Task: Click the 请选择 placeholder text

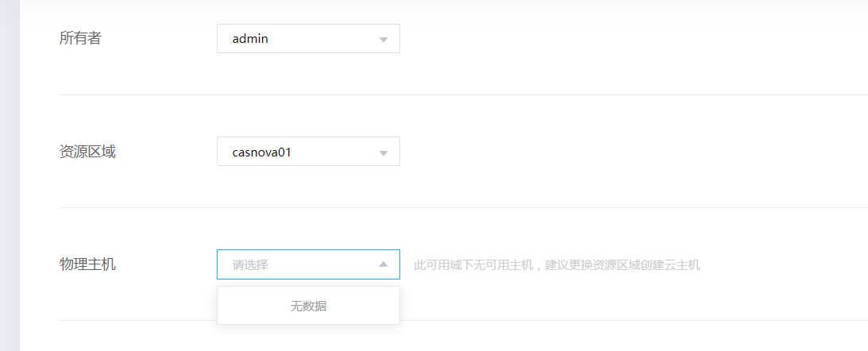Action: click(250, 265)
